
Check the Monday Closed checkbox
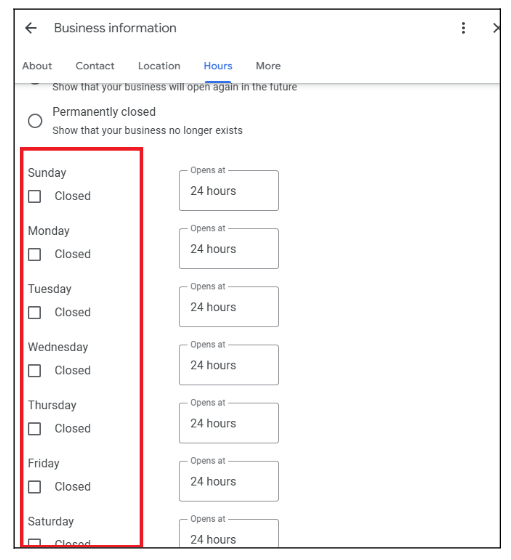(x=35, y=254)
